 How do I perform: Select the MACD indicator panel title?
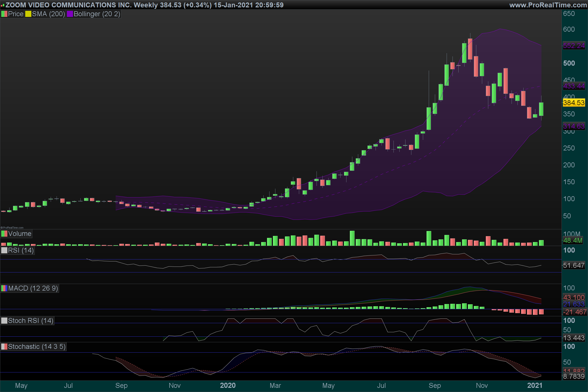coord(33,288)
